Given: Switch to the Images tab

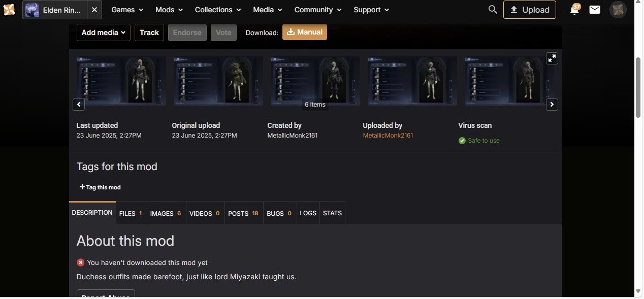Looking at the screenshot, I should [x=166, y=213].
